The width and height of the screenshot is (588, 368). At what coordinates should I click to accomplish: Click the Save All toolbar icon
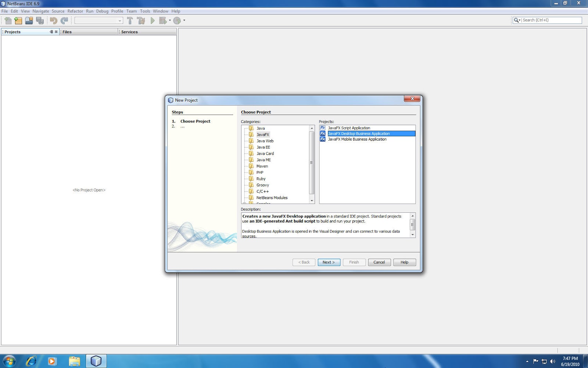tap(40, 21)
